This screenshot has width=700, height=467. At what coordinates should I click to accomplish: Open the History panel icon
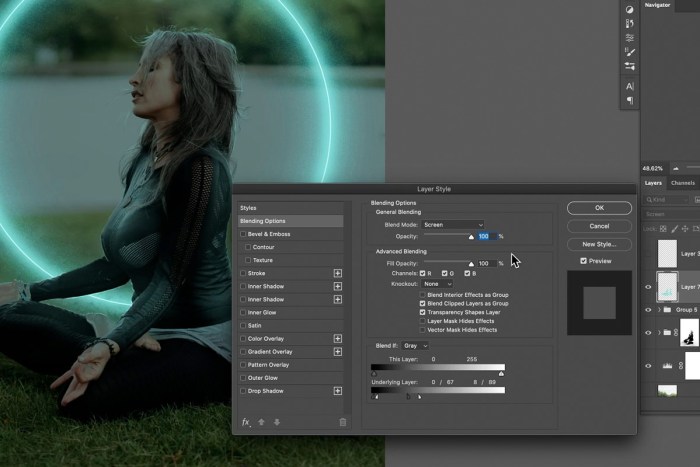pyautogui.click(x=629, y=24)
